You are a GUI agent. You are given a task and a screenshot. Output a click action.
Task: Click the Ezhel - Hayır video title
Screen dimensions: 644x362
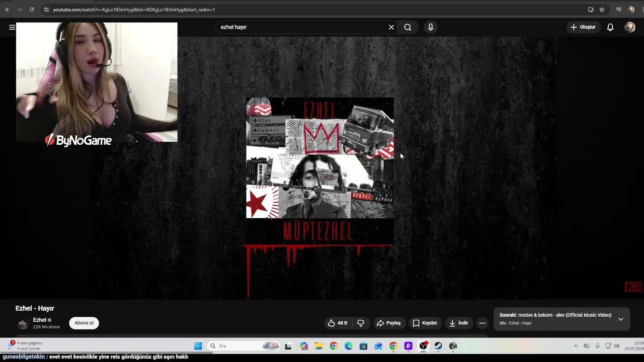35,308
